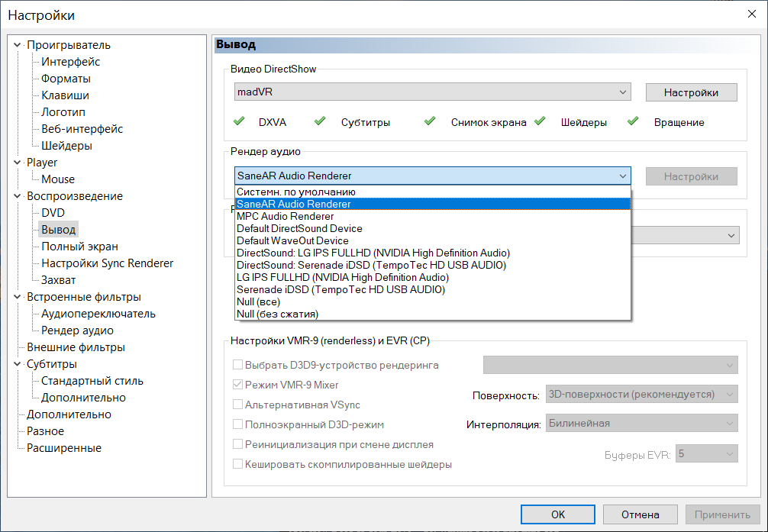Open Полный экран settings page
This screenshot has width=768, height=532.
pyautogui.click(x=79, y=247)
